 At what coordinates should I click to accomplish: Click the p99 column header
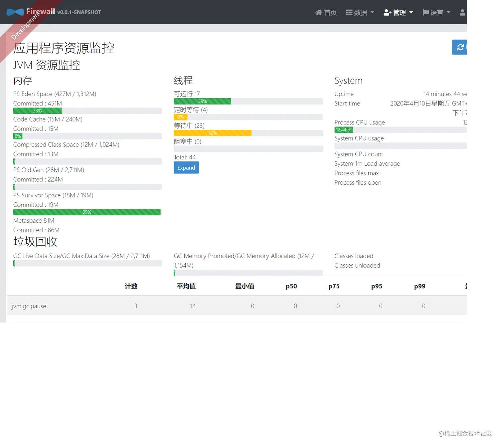pos(420,286)
